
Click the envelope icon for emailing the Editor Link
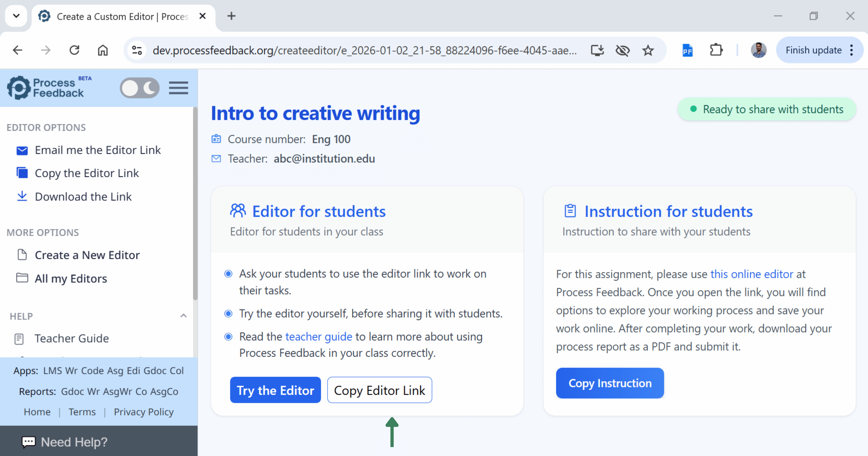point(22,150)
